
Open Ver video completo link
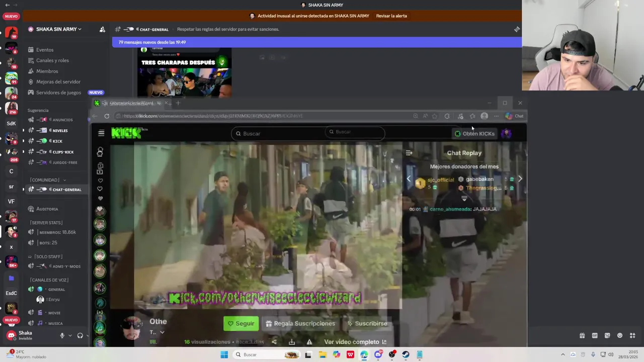(x=355, y=342)
